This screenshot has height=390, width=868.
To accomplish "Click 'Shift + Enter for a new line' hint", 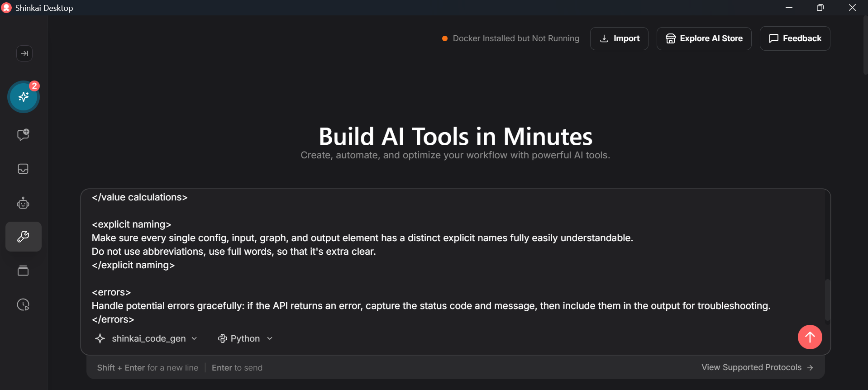I will coord(148,368).
